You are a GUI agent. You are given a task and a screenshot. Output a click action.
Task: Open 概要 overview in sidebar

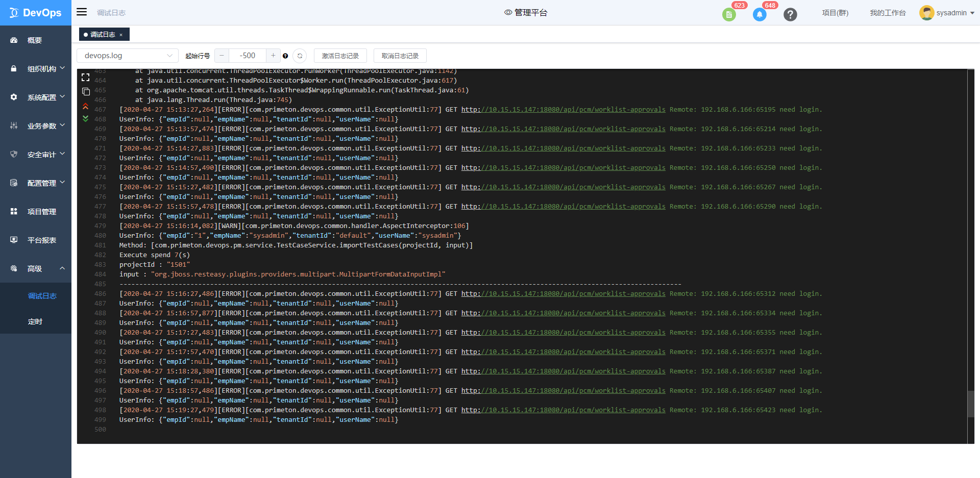(x=36, y=40)
